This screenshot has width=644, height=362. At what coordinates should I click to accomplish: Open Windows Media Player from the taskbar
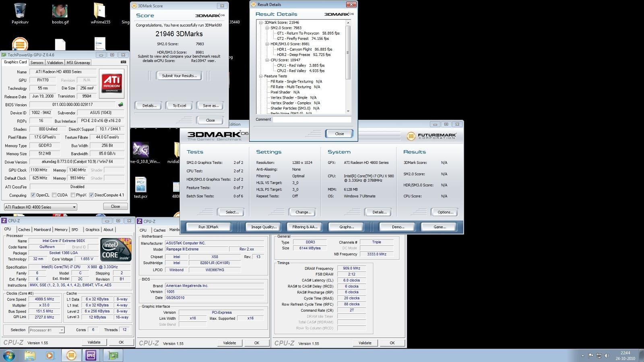[x=50, y=355]
